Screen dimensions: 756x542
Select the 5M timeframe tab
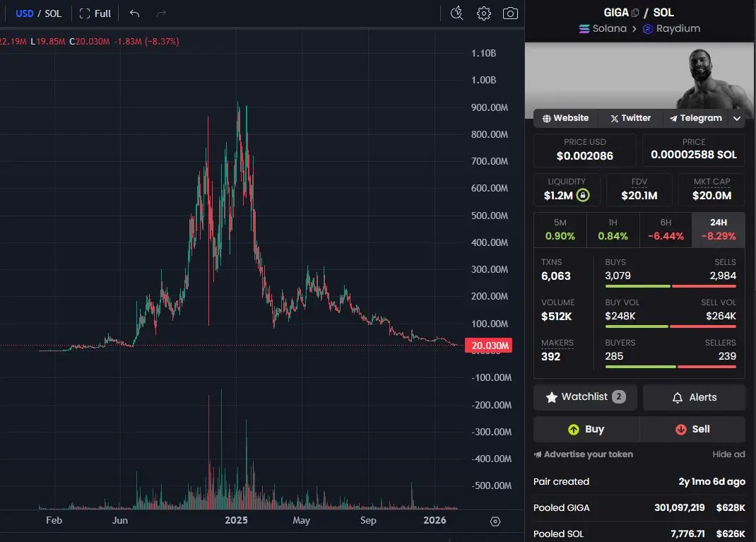[x=560, y=230]
